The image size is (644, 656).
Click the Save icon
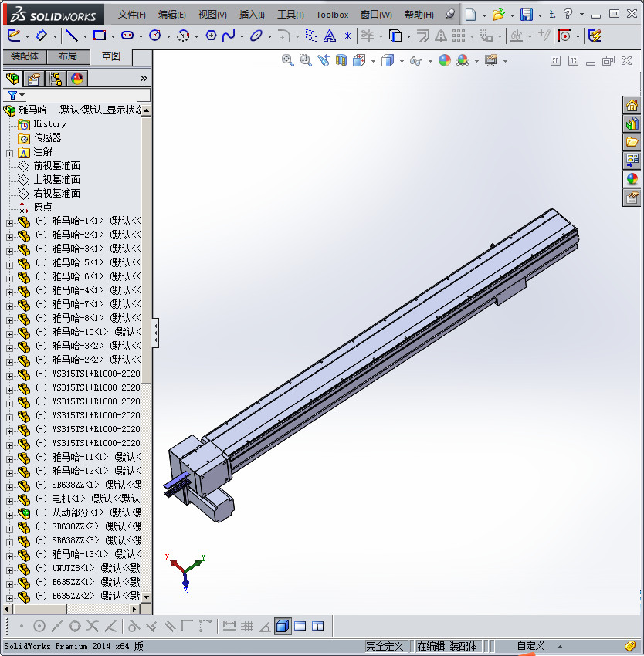[527, 15]
